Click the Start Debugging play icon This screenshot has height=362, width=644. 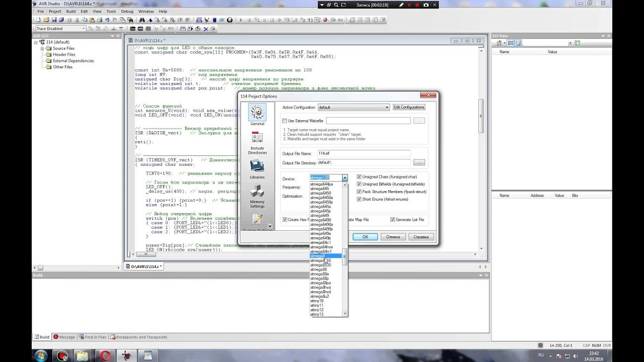[x=241, y=20]
